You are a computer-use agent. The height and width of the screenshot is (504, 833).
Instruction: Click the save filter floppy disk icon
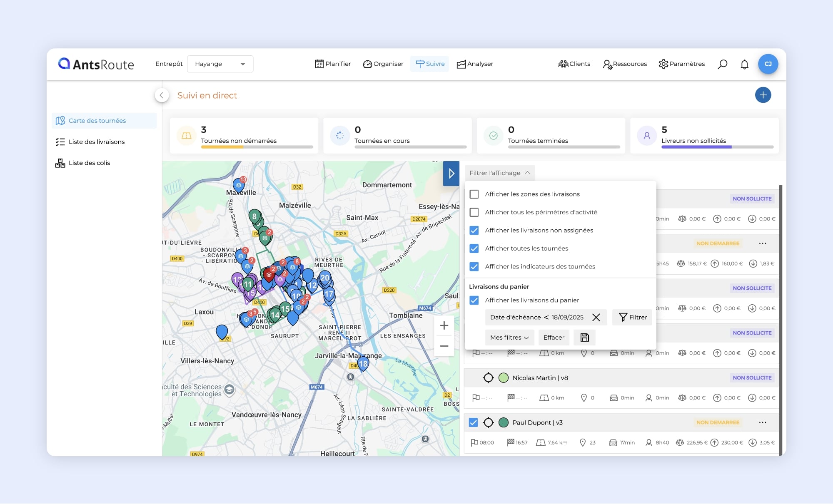coord(584,338)
